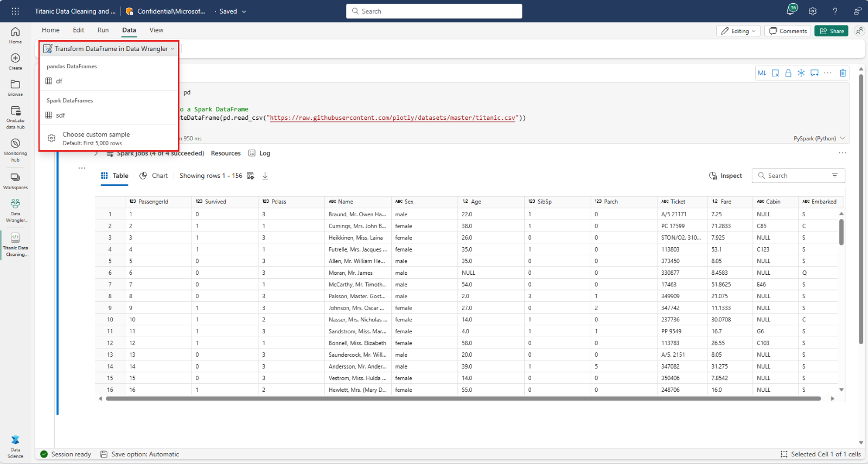Open the Resources tab
Image resolution: width=868 pixels, height=464 pixels.
[226, 153]
